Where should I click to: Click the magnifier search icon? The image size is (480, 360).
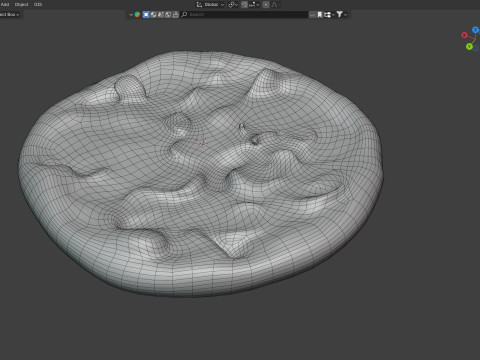(x=184, y=14)
